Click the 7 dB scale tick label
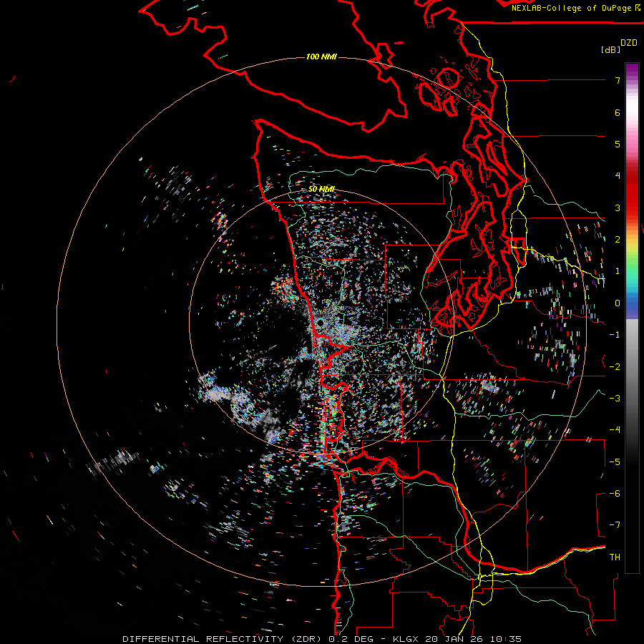Screen dimensions: 644x644 click(x=618, y=80)
